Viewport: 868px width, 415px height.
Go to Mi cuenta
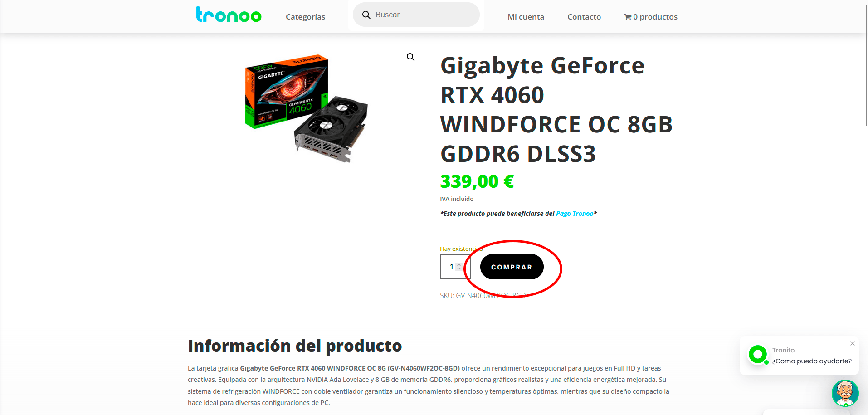pyautogui.click(x=526, y=17)
